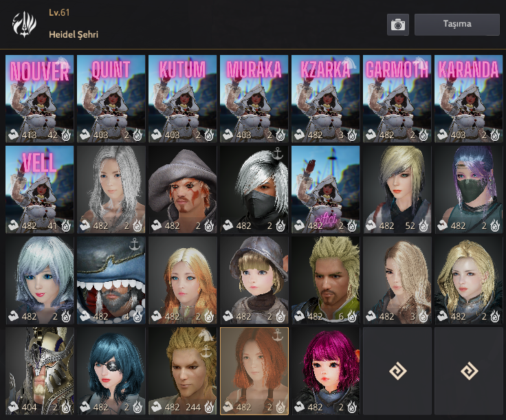Click the energy flame icon on NOUVER card
Screen dimensions: 506x420
click(66, 135)
